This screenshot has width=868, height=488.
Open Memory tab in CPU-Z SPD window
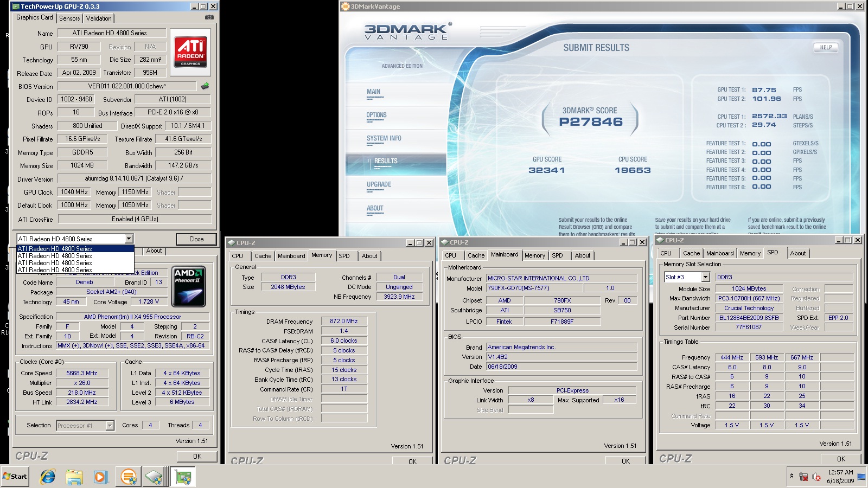coord(750,253)
